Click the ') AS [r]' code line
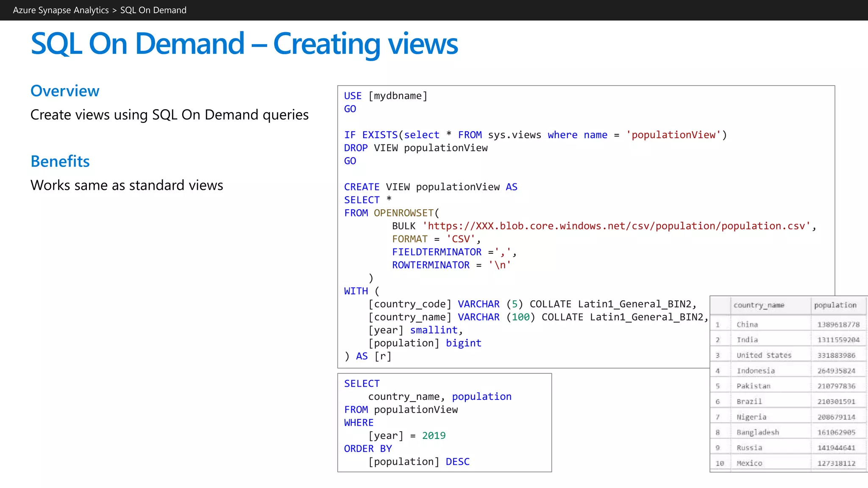Screen dimensions: 868x488 tap(368, 357)
